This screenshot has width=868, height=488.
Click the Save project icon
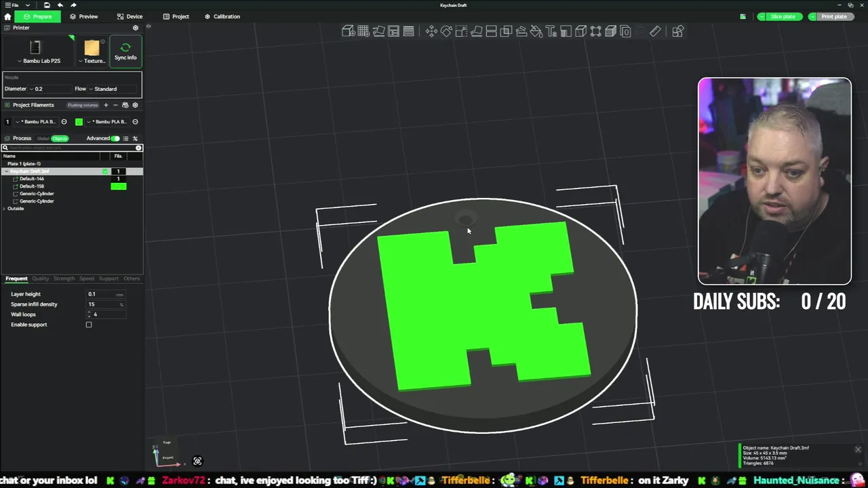pos(47,5)
